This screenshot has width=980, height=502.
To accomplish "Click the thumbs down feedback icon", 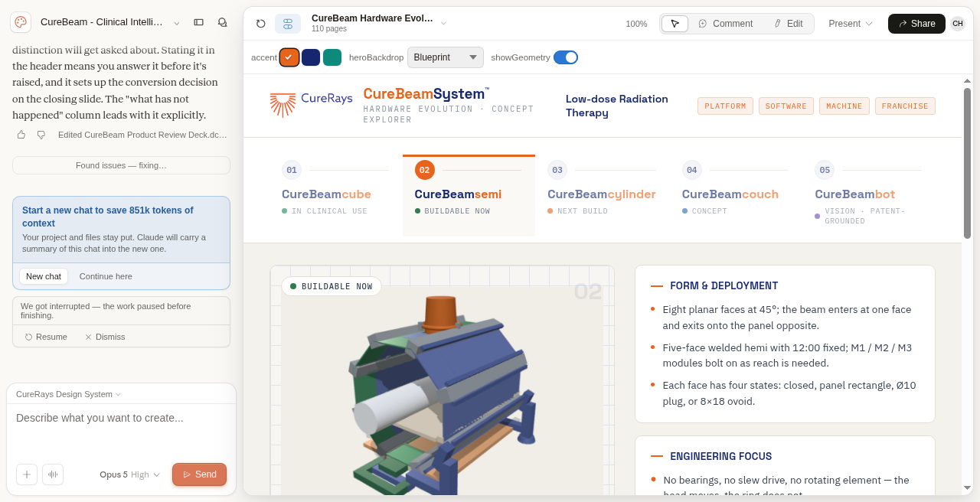I will (41, 135).
